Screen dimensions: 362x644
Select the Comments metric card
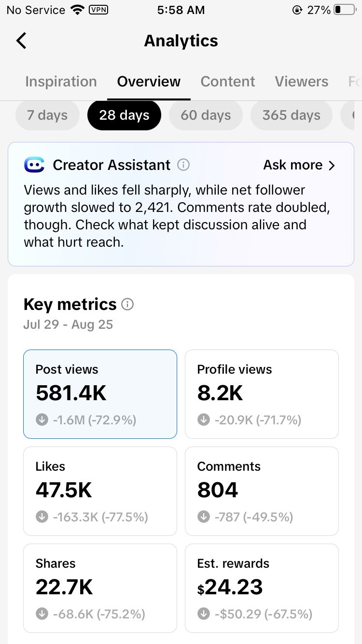pyautogui.click(x=262, y=491)
